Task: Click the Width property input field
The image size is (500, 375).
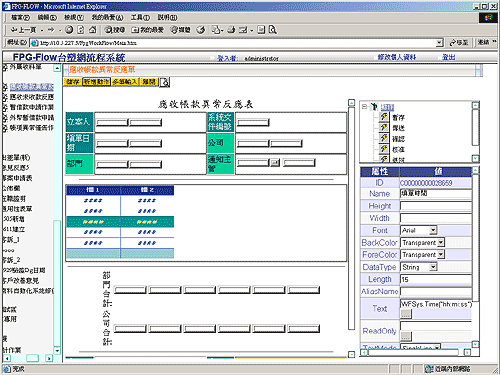Action: pyautogui.click(x=436, y=218)
